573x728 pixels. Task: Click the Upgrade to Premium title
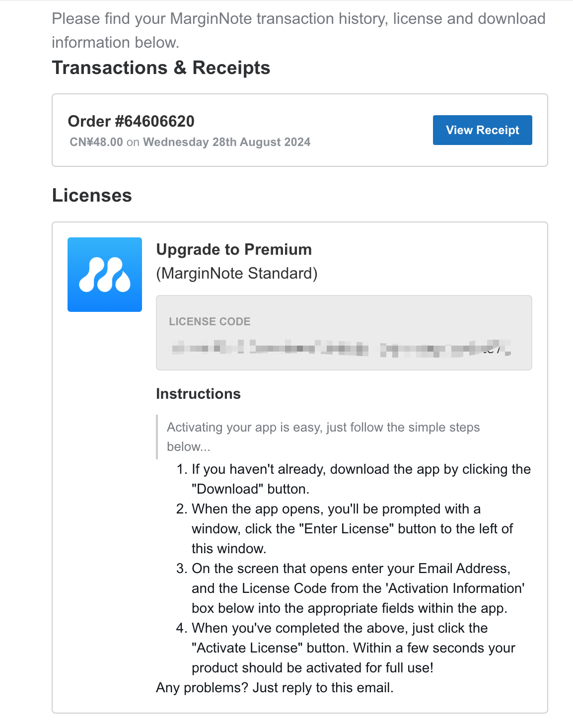pyautogui.click(x=234, y=249)
